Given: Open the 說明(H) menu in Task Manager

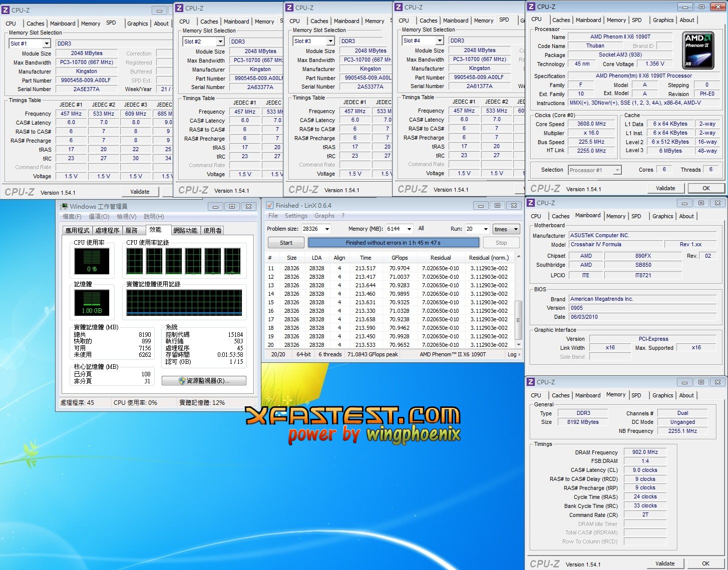Looking at the screenshot, I should (x=154, y=217).
